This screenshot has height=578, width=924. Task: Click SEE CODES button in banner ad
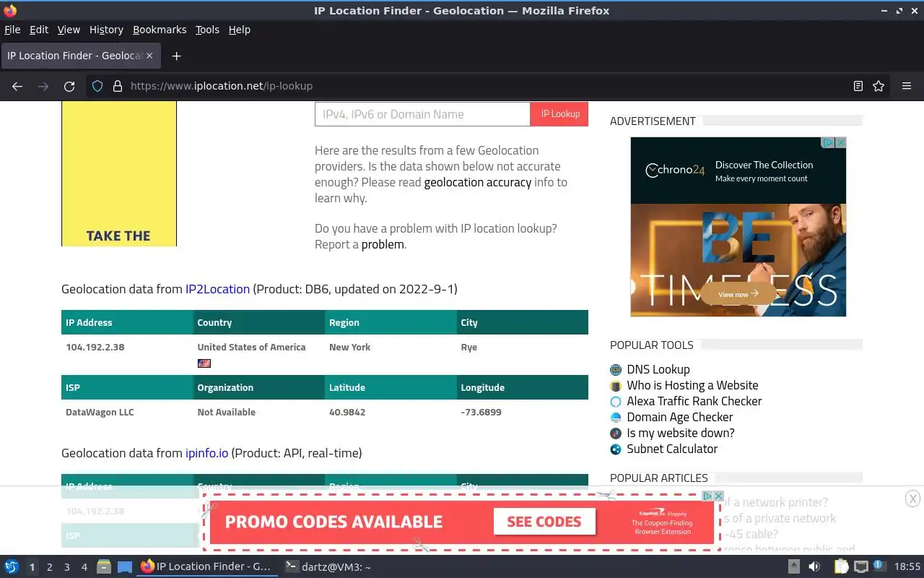click(544, 522)
